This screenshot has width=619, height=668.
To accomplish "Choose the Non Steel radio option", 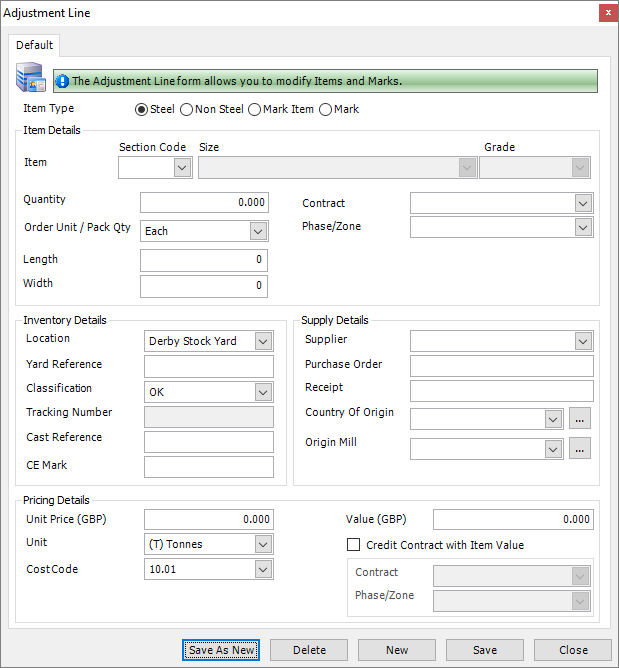I will tap(186, 109).
